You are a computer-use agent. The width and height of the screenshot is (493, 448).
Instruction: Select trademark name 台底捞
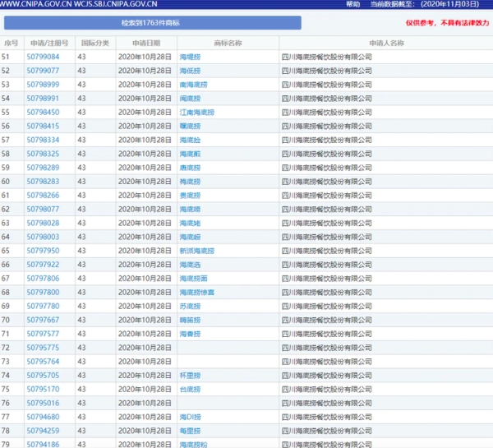(x=190, y=389)
